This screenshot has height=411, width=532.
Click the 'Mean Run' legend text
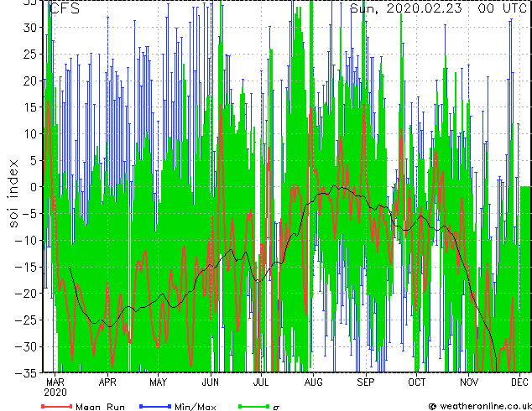point(101,407)
